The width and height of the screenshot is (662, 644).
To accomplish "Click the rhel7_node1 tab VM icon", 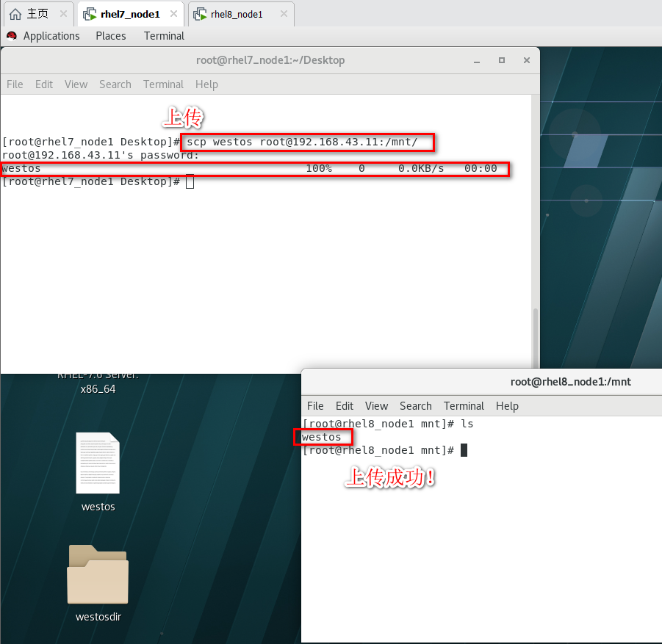I will coord(90,15).
